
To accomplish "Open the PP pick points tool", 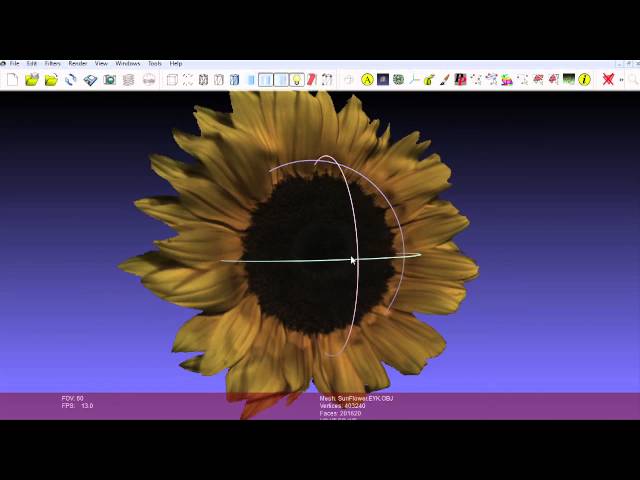I will pos(460,79).
